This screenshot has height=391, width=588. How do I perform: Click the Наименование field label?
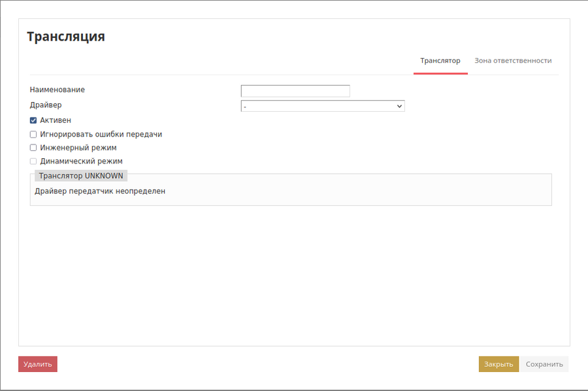coord(57,90)
